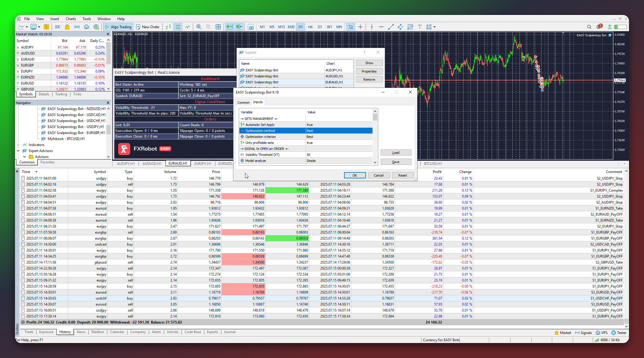Select the crosshair cursor tool
The image size is (644, 358).
360,27
